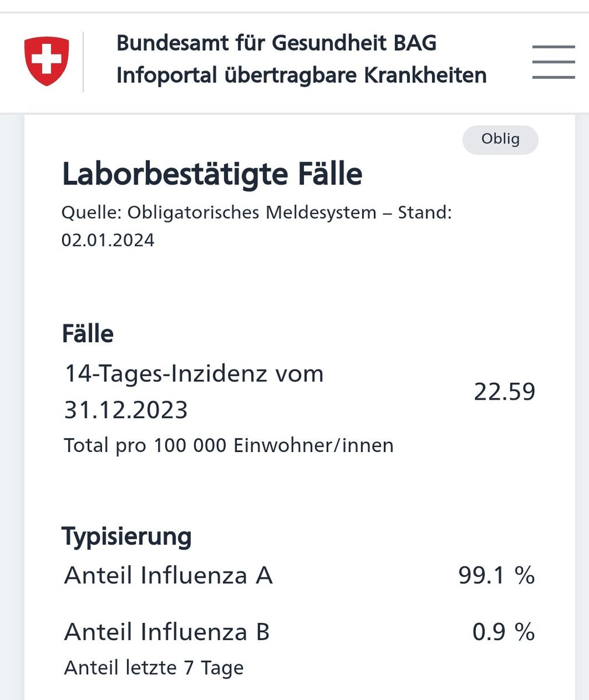
Task: Click the 99.1 % value
Action: tap(496, 576)
